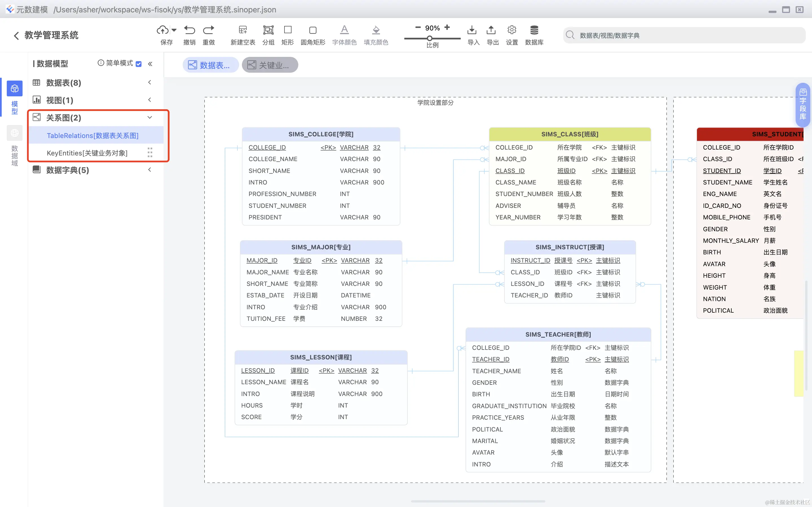This screenshot has width=812, height=507.
Task: Open the Export (导出) icon
Action: pos(491,30)
